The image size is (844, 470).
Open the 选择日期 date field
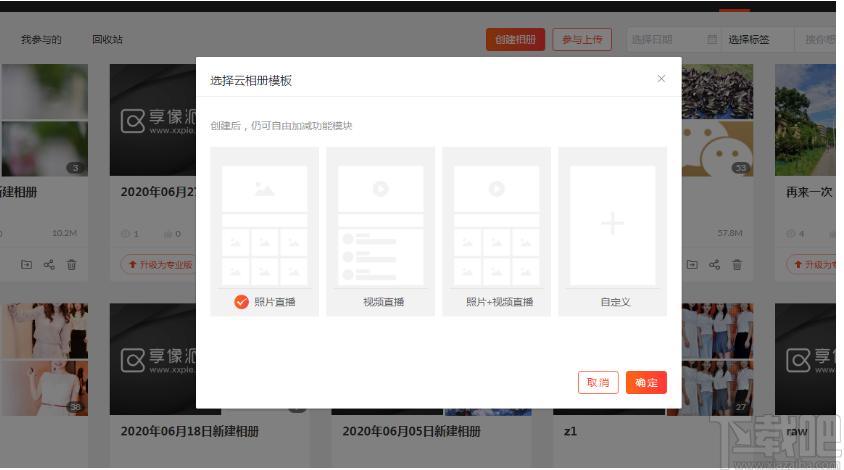point(673,39)
